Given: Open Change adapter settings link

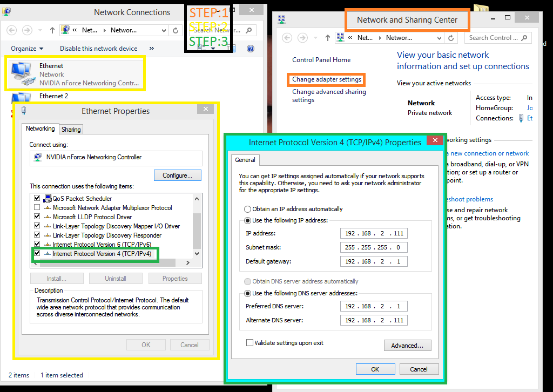Looking at the screenshot, I should click(x=327, y=79).
